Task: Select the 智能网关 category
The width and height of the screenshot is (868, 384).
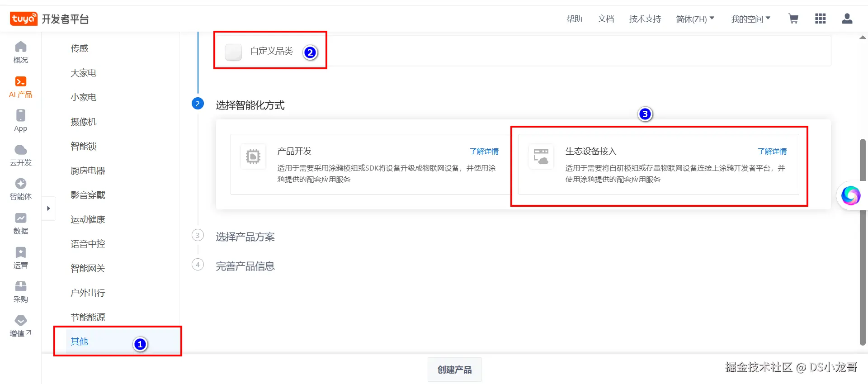Action: click(x=88, y=268)
